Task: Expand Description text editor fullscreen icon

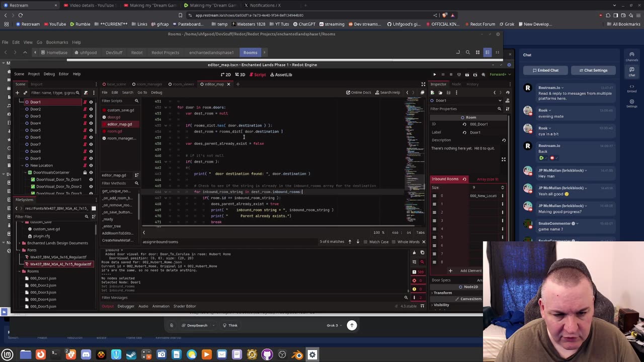Action: click(503, 159)
